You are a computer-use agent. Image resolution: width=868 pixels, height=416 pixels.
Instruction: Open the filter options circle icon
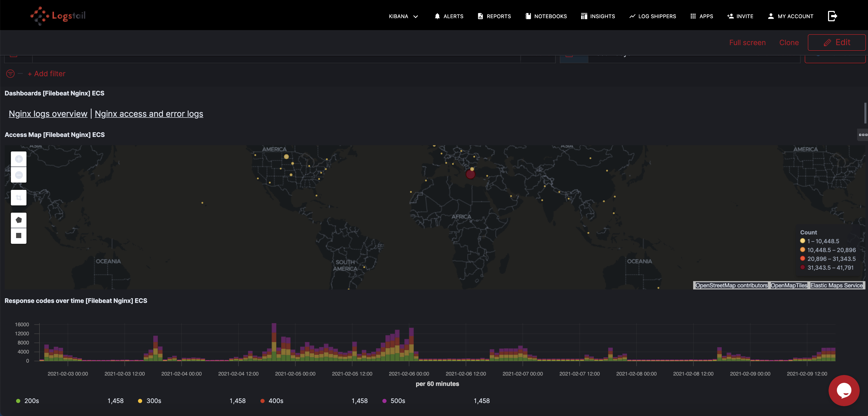(x=10, y=73)
